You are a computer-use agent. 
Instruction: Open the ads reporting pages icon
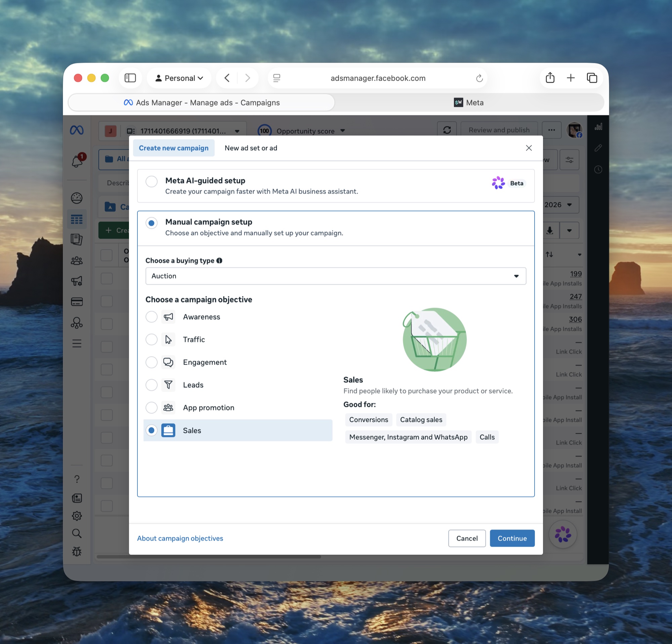pyautogui.click(x=77, y=239)
